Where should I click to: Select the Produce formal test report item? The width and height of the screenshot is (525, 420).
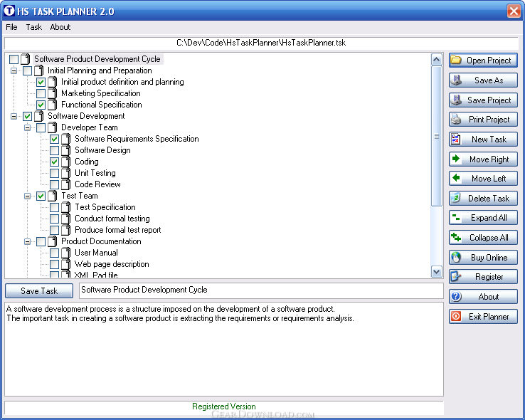click(118, 230)
